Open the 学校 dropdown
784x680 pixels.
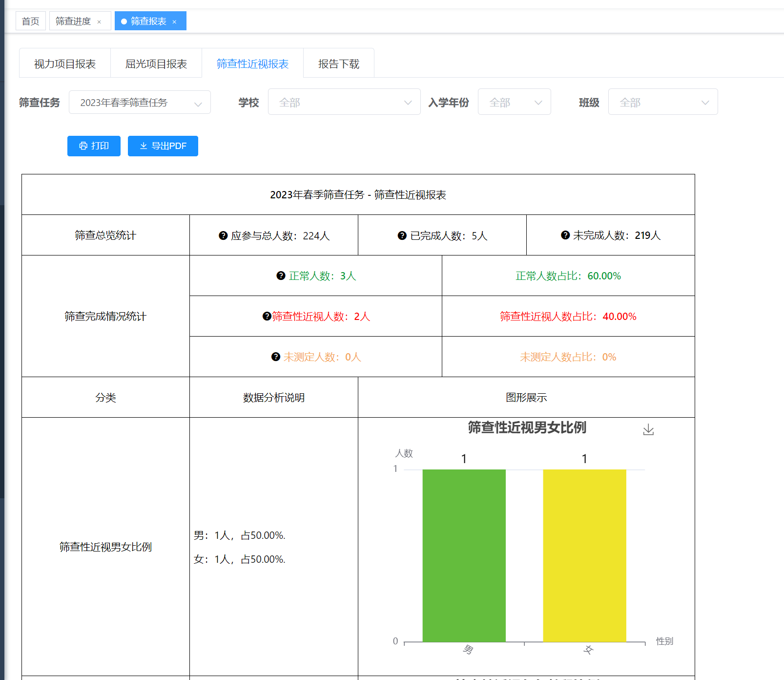[344, 102]
